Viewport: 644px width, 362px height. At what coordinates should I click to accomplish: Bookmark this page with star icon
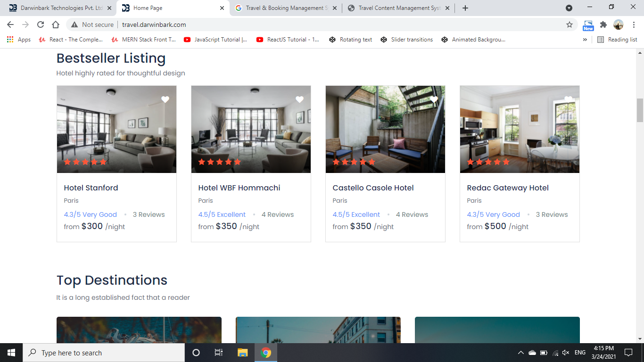pyautogui.click(x=570, y=25)
